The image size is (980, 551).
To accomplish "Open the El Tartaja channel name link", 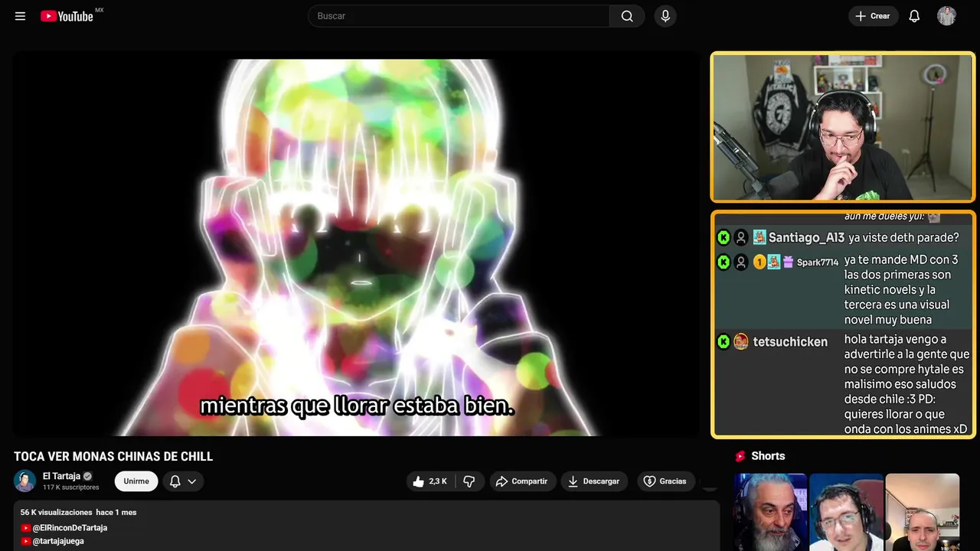I will point(61,476).
